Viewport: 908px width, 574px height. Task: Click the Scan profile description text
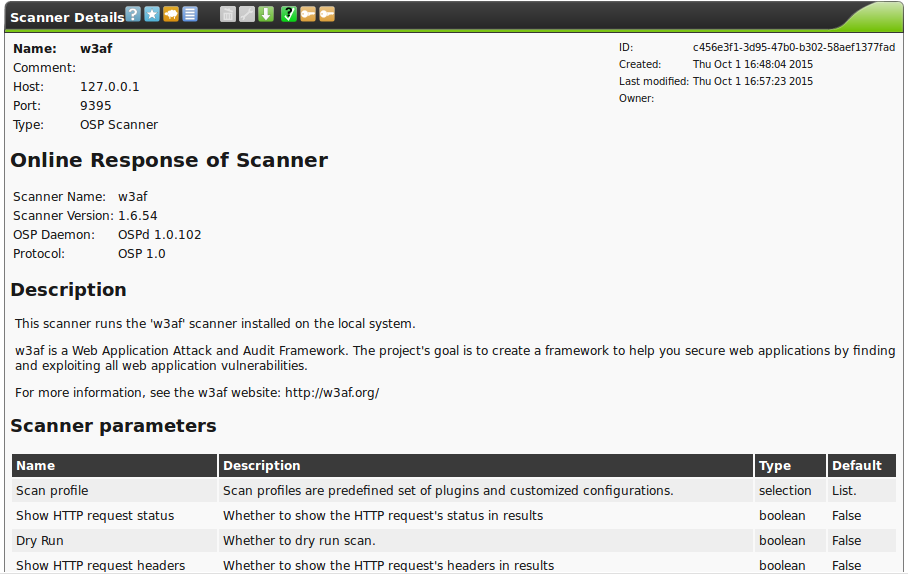(448, 491)
